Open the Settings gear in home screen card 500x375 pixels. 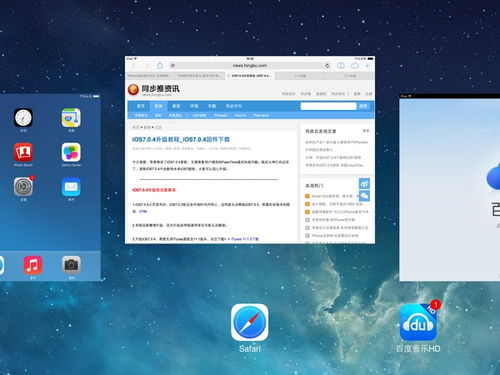point(23,187)
